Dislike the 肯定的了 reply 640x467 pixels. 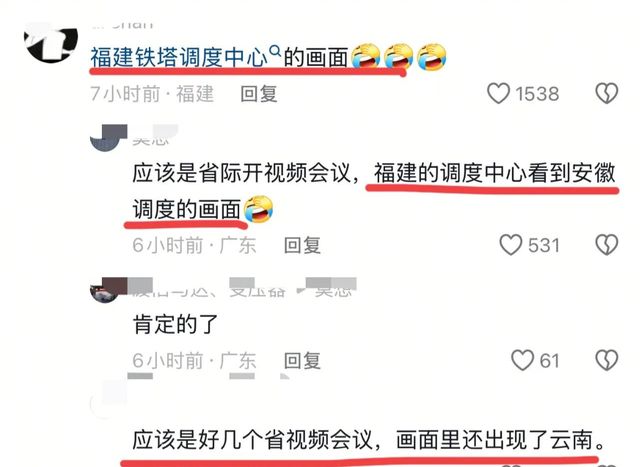pyautogui.click(x=607, y=360)
